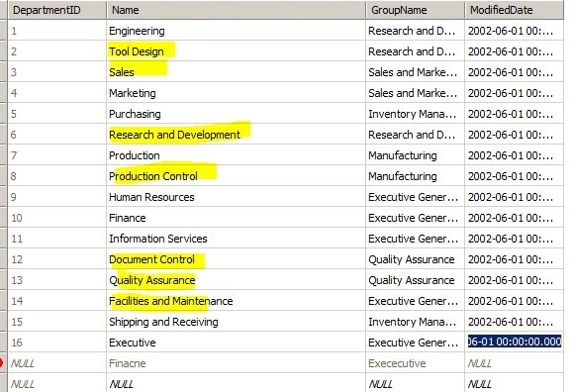Click the Chinese-free Exececutive group cell
Image resolution: width=577 pixels, height=392 pixels.
coord(415,363)
